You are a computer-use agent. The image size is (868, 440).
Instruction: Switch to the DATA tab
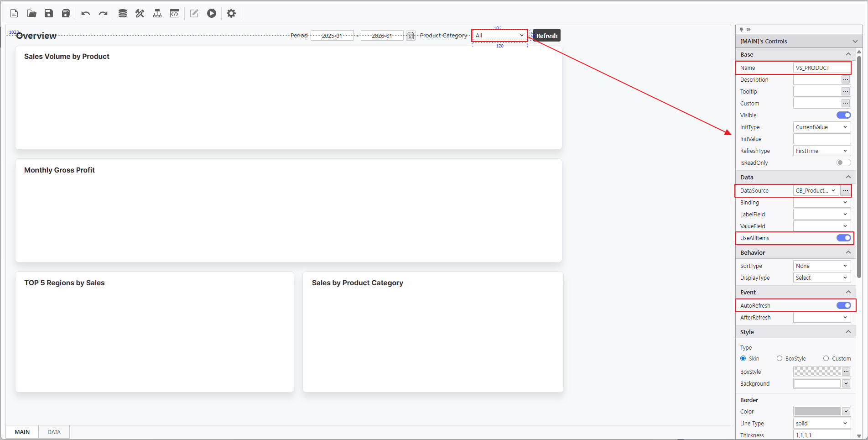click(x=54, y=432)
